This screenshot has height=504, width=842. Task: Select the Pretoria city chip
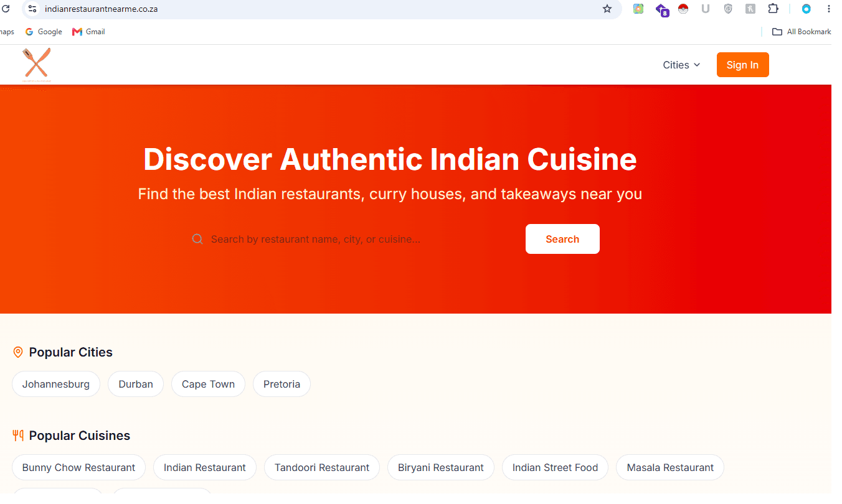pos(281,384)
